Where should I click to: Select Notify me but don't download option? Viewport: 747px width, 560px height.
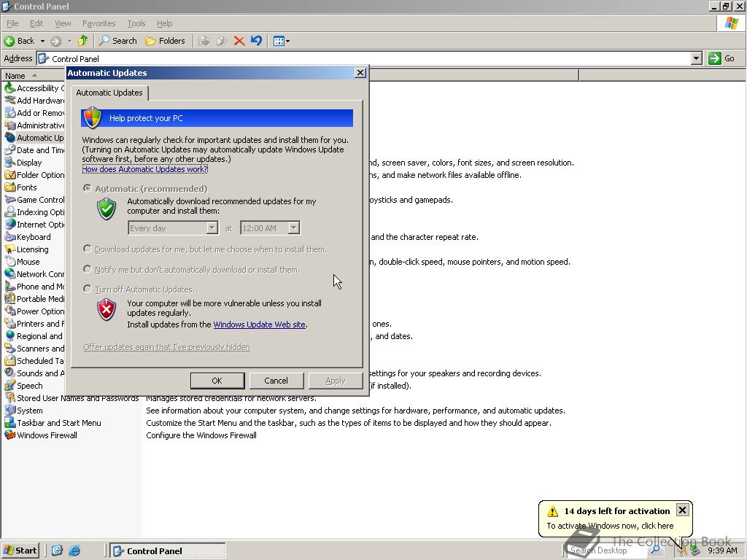(x=88, y=270)
